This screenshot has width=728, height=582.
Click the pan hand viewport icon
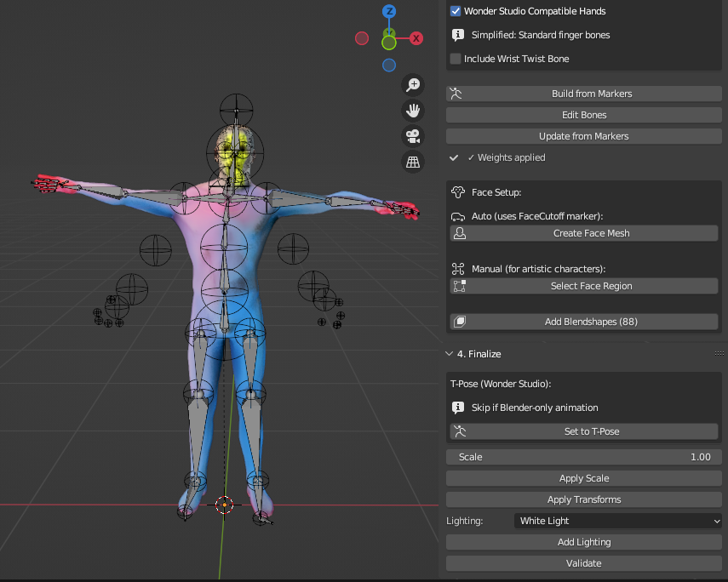point(413,110)
